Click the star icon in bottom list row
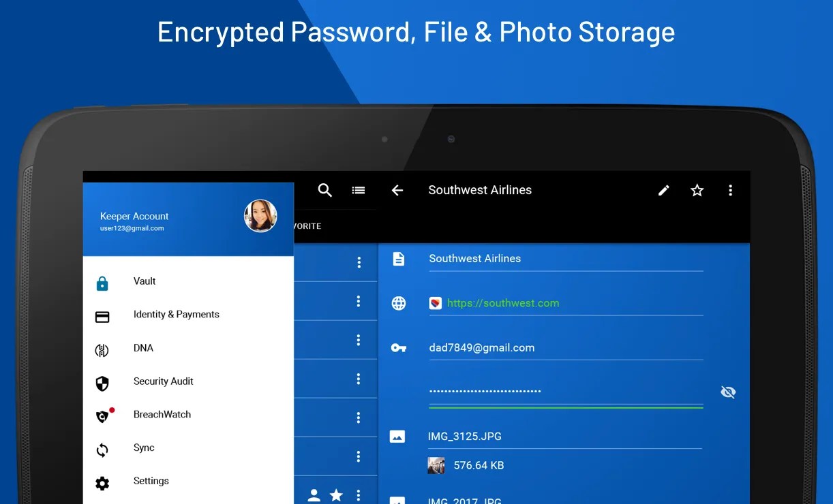The width and height of the screenshot is (833, 504). click(x=337, y=495)
